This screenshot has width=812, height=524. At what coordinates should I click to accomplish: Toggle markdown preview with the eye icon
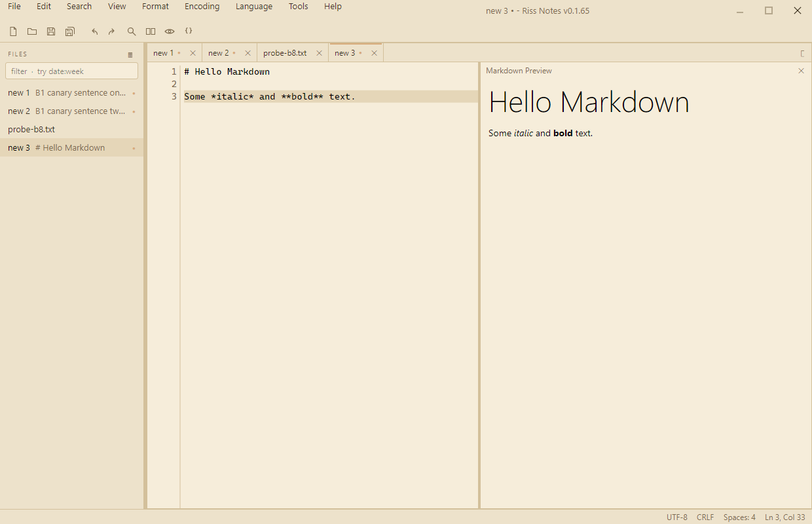[170, 31]
